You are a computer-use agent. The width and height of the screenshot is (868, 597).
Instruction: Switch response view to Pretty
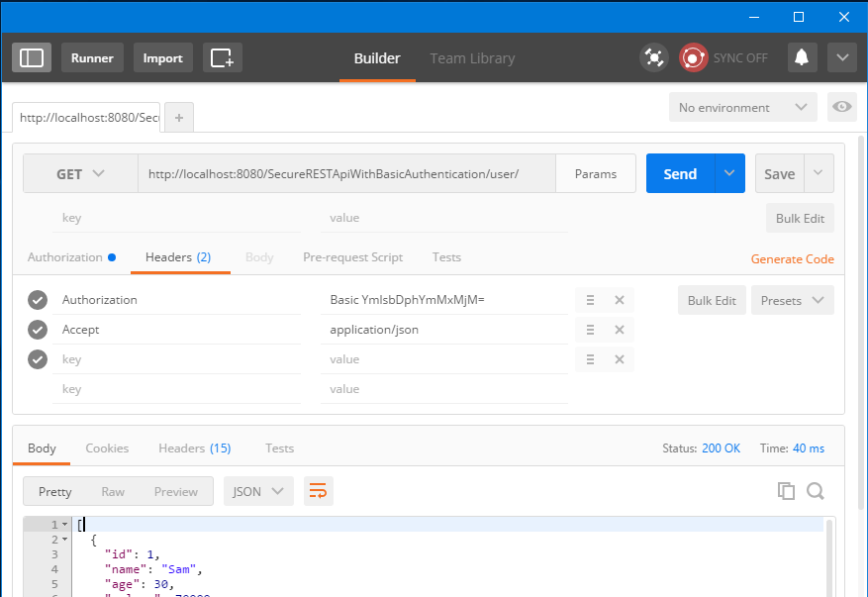[x=54, y=492]
